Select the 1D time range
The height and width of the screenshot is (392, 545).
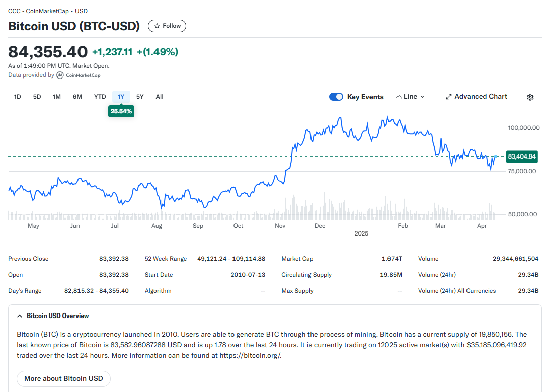[18, 97]
